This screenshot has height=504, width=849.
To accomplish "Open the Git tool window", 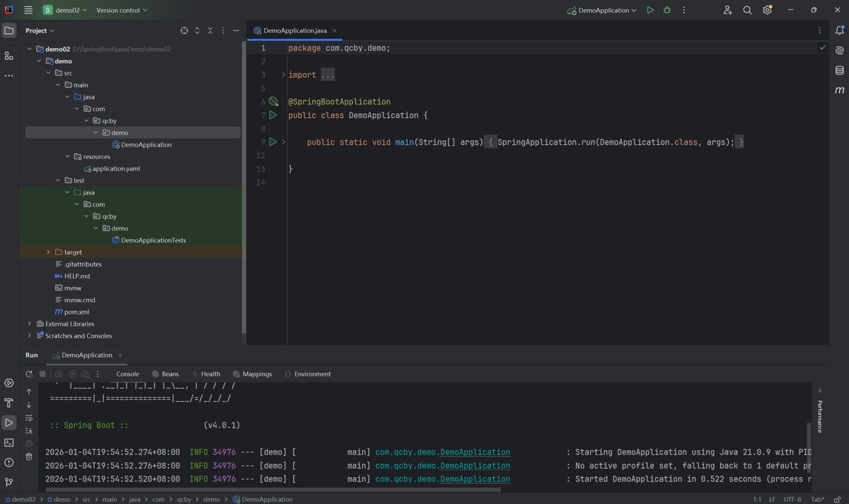I will (9, 482).
